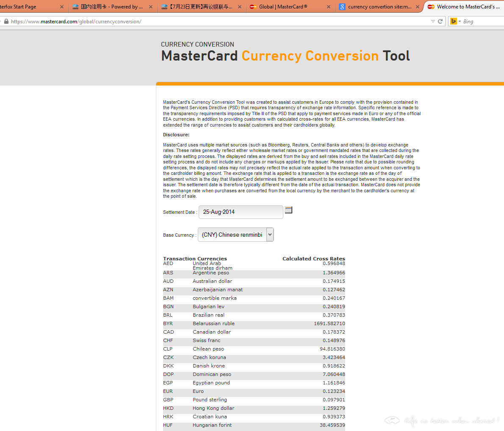This screenshot has width=504, height=431.
Task: Click the 'Calculated Cross Rates' column header
Action: (314, 259)
